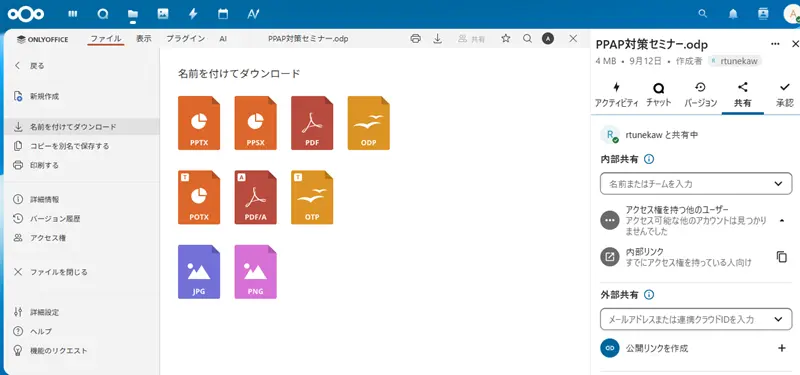This screenshot has width=800, height=375.
Task: Open sidebar three-dots actions menu
Action: point(775,44)
